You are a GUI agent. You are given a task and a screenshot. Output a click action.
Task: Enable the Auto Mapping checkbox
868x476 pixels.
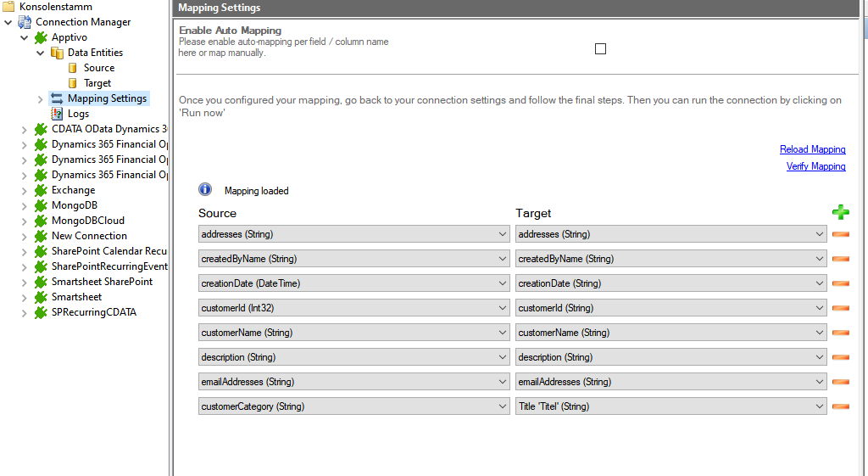(x=600, y=49)
